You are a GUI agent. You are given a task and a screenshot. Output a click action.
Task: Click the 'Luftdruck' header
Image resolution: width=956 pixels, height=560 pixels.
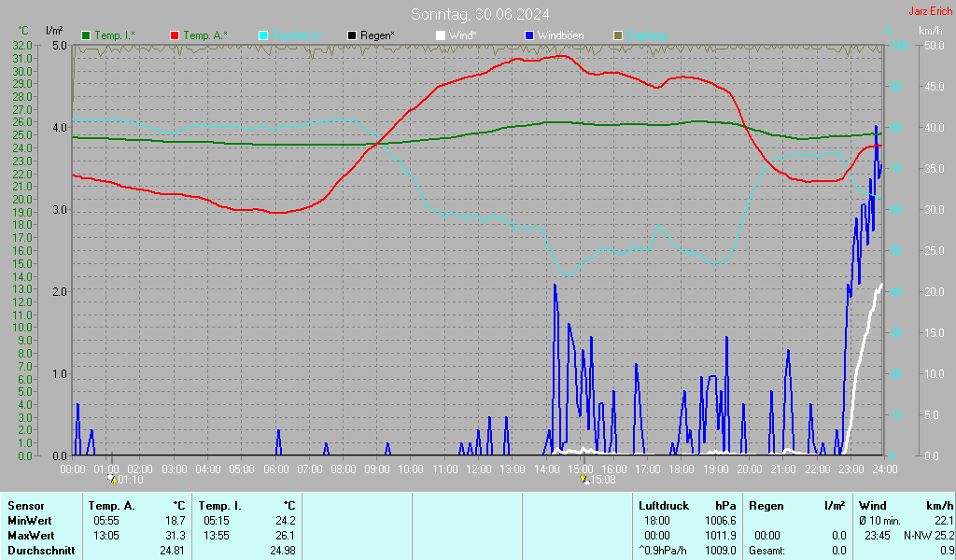pos(664,506)
